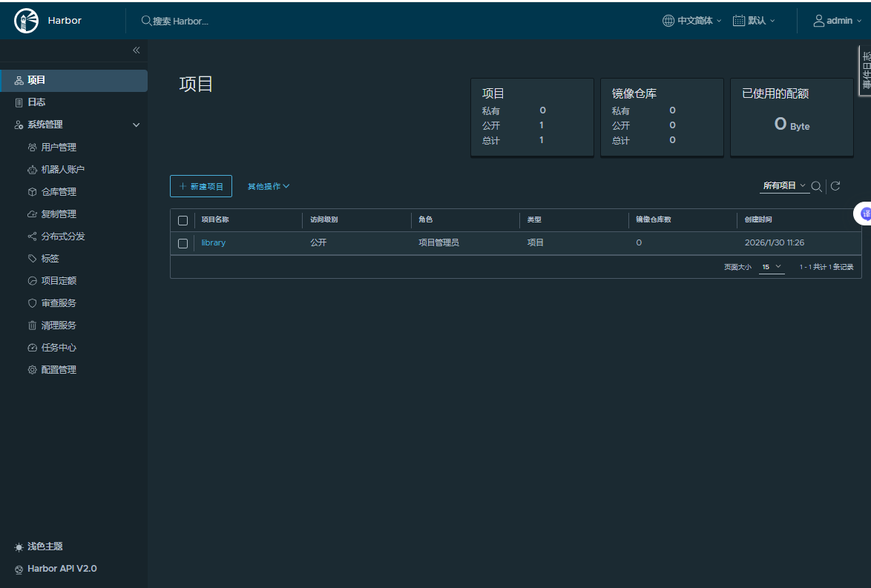Sort by the 镜像仓库数 column header
The image size is (871, 588).
click(x=653, y=220)
